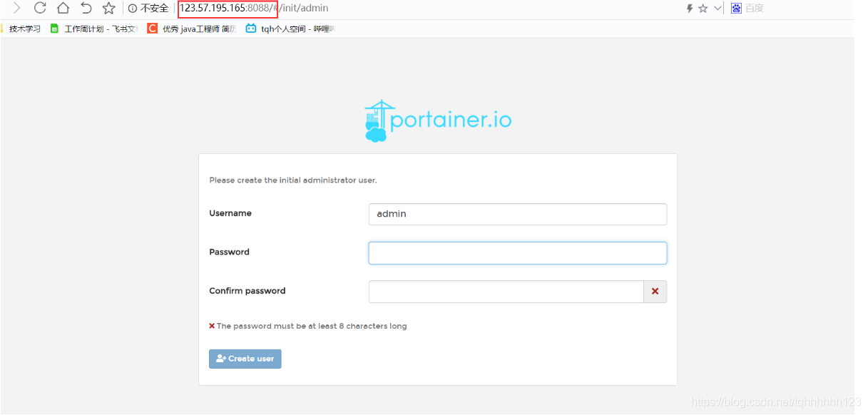Viewport: 868px width, 415px height.
Task: Reload the page with the refresh icon
Action: 40,9
